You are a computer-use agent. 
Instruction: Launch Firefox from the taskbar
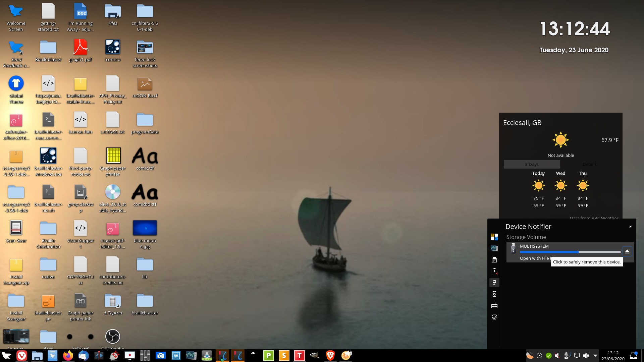(68, 356)
